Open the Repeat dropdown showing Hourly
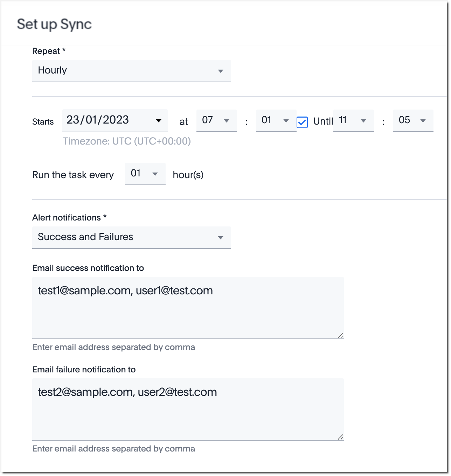This screenshot has height=476, width=451. [x=131, y=71]
